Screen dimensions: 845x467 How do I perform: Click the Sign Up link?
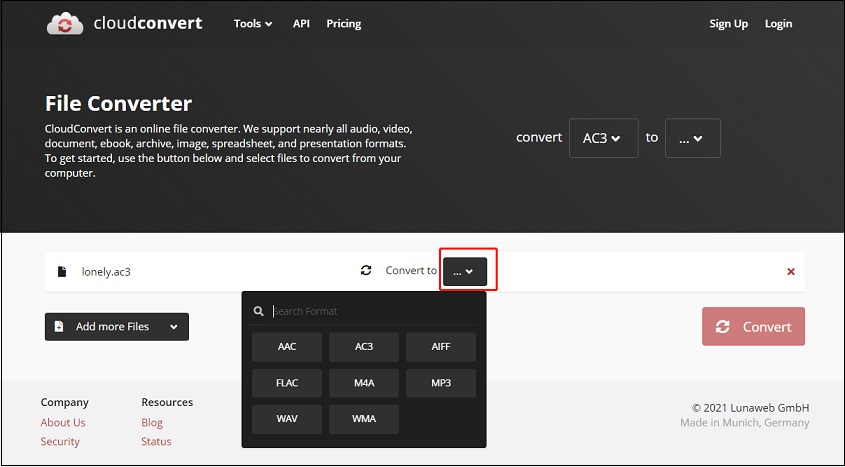click(729, 24)
